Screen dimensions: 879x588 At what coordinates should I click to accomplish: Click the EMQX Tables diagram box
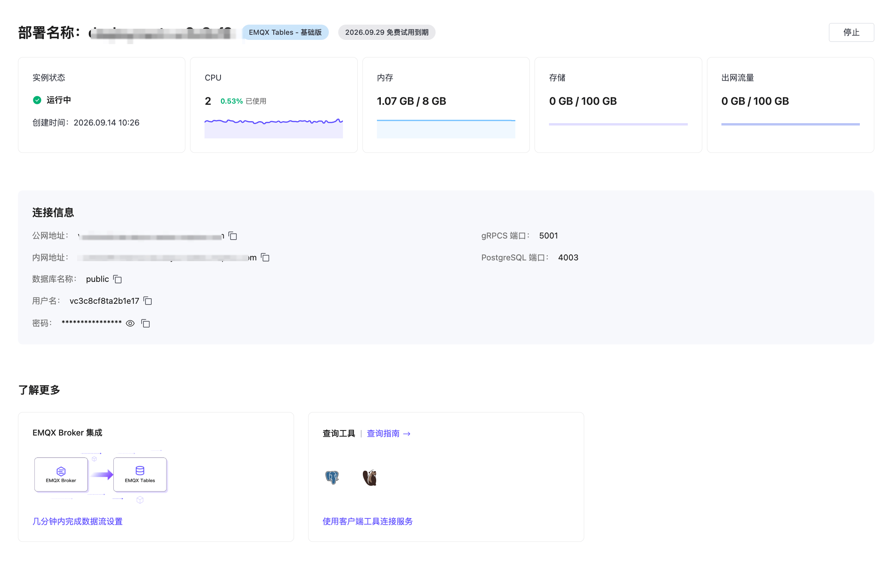140,475
